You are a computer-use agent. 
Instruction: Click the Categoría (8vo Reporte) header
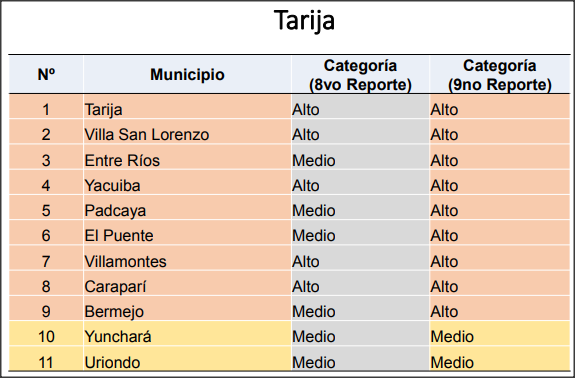click(x=360, y=74)
